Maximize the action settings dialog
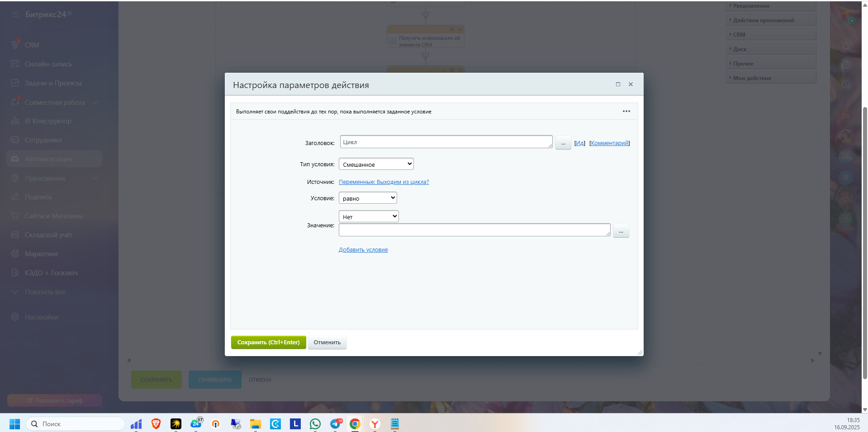 [618, 85]
